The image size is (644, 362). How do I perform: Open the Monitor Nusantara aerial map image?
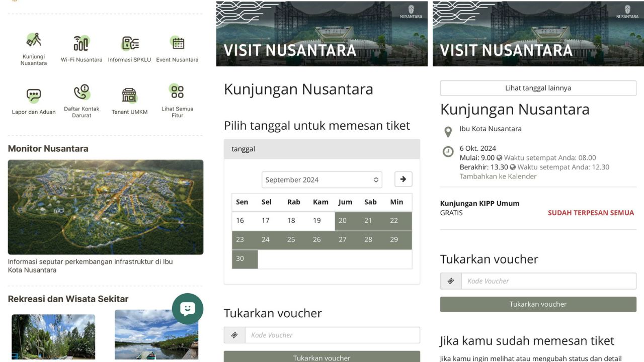[106, 207]
